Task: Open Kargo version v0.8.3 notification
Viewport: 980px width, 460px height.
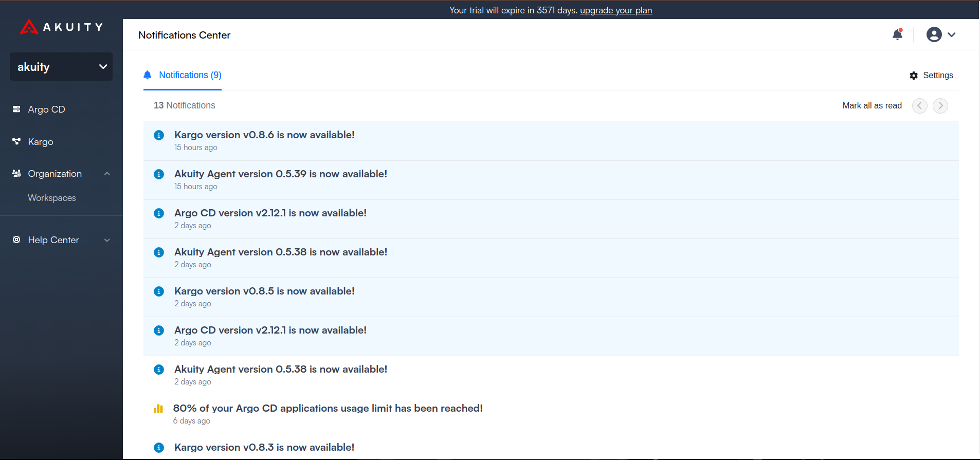Action: (551, 447)
